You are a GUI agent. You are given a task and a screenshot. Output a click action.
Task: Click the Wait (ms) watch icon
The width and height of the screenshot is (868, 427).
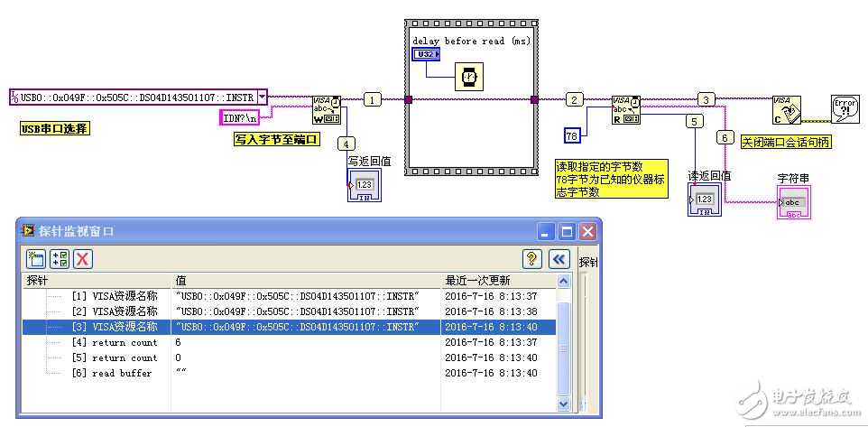[x=469, y=77]
